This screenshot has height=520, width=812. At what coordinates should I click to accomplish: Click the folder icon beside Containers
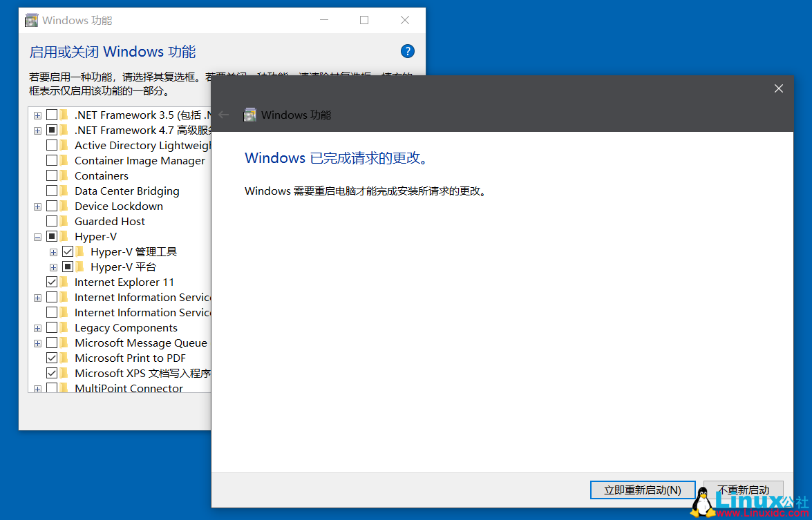(64, 176)
